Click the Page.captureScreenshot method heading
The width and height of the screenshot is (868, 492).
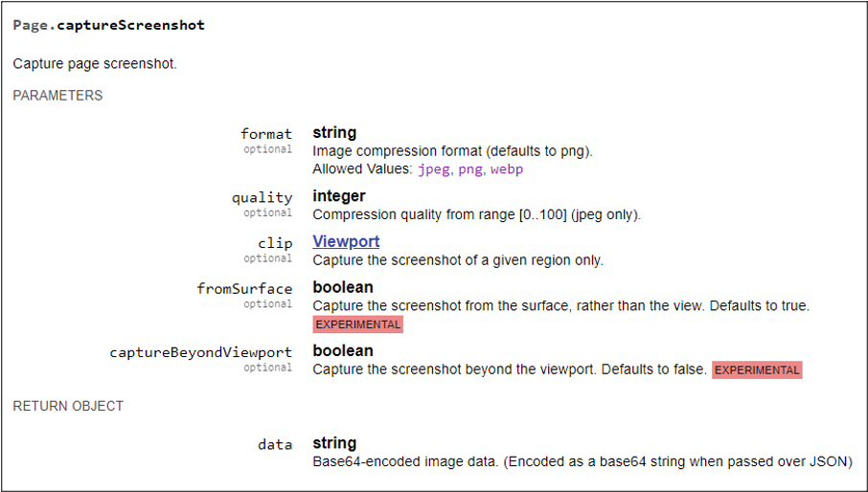tap(109, 25)
